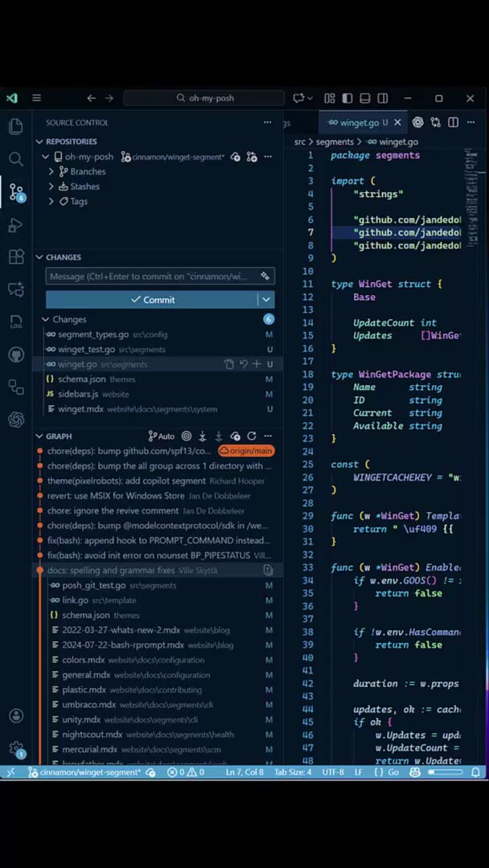Click the origin/main branch badge

point(246,451)
